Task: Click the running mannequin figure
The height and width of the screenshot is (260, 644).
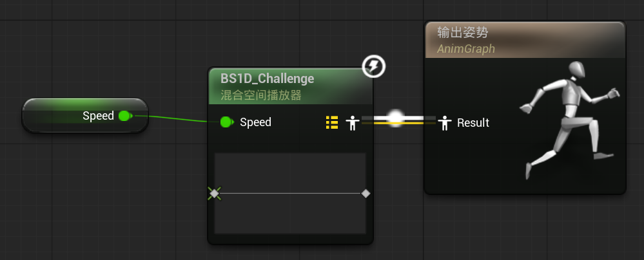Action: pos(567,119)
